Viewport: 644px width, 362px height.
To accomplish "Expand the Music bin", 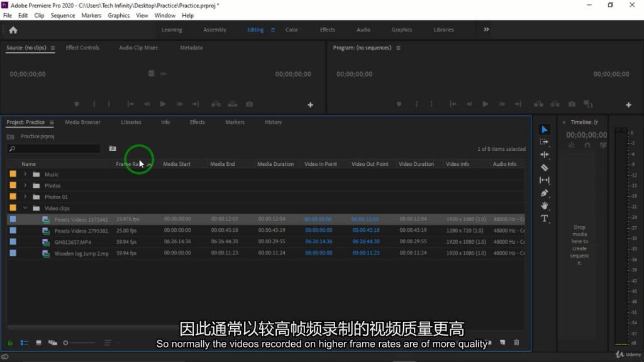I will point(25,174).
